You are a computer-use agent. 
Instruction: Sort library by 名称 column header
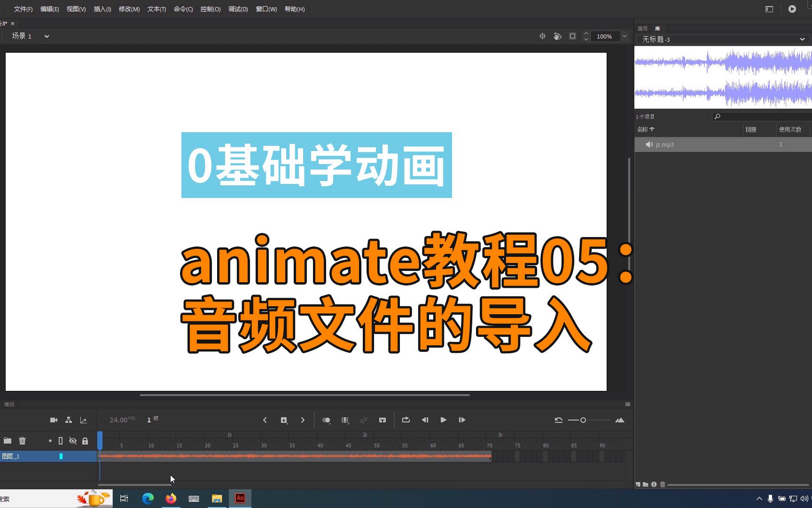645,129
